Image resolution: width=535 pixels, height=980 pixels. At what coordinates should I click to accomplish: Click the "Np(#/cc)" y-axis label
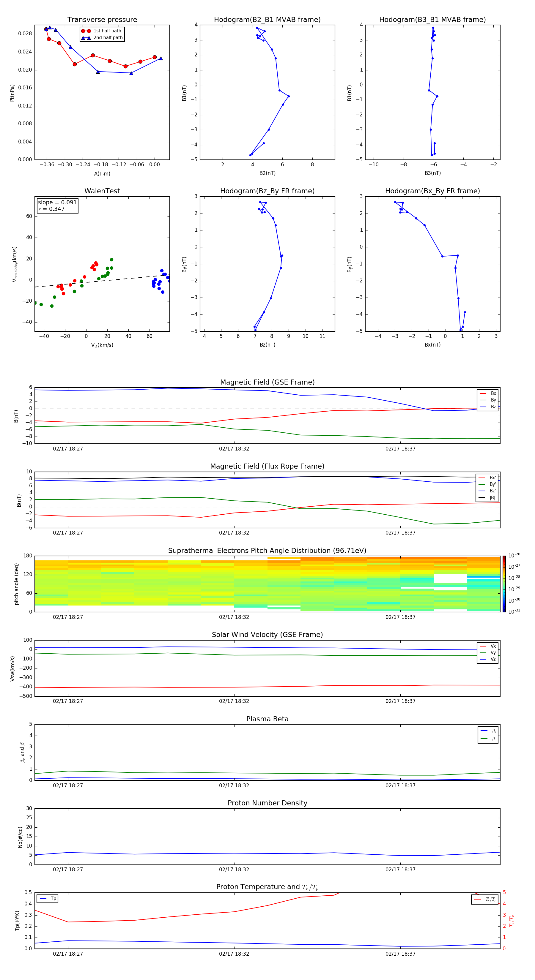pyautogui.click(x=20, y=837)
